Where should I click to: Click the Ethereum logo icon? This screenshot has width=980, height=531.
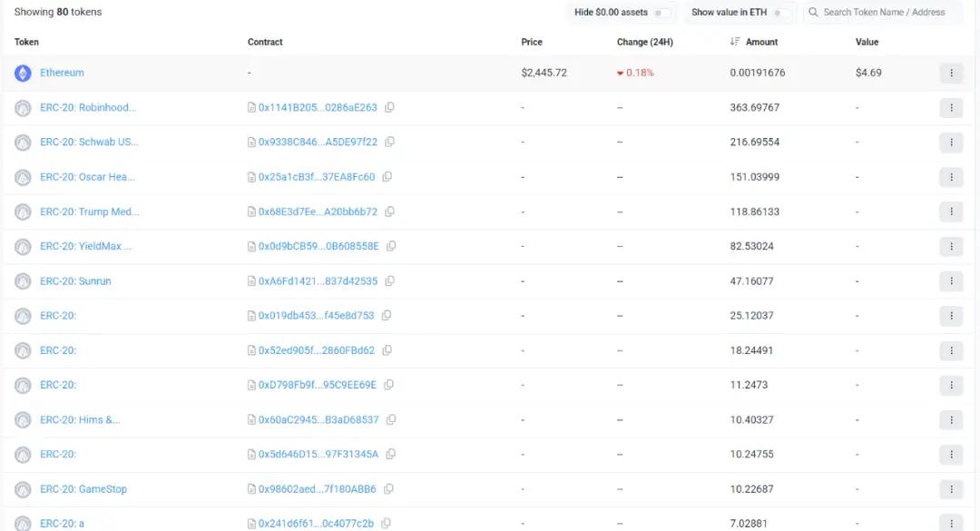coord(23,74)
